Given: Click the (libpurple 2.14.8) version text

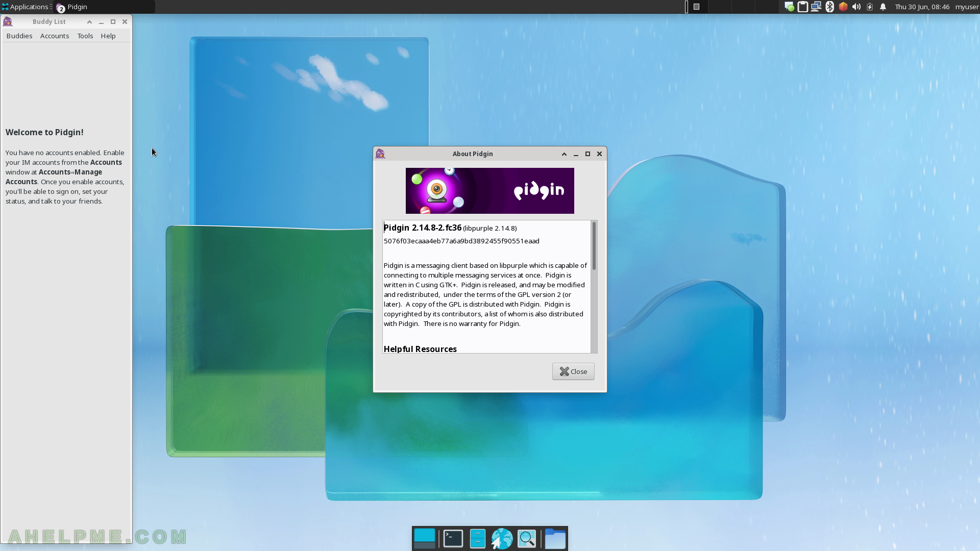Looking at the screenshot, I should click(490, 228).
